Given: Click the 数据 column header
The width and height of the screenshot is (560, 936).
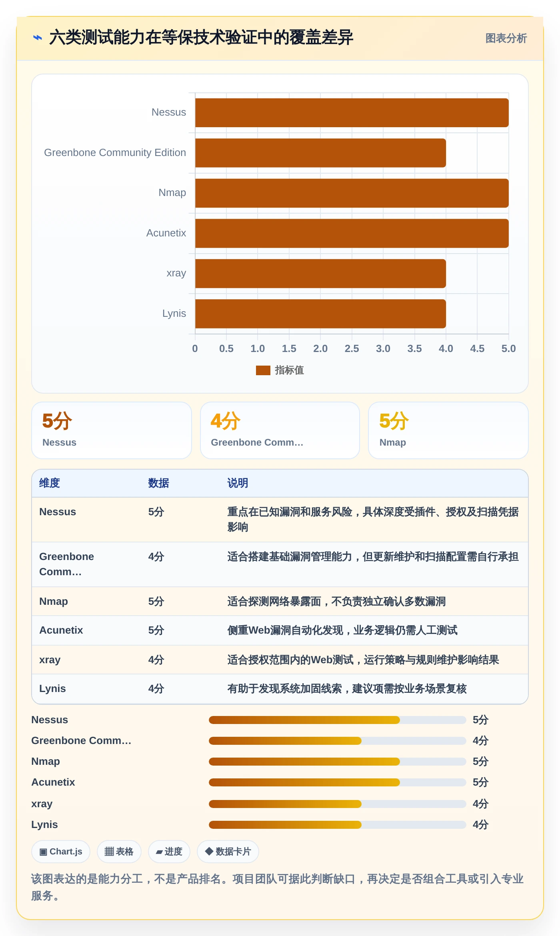Looking at the screenshot, I should click(158, 483).
